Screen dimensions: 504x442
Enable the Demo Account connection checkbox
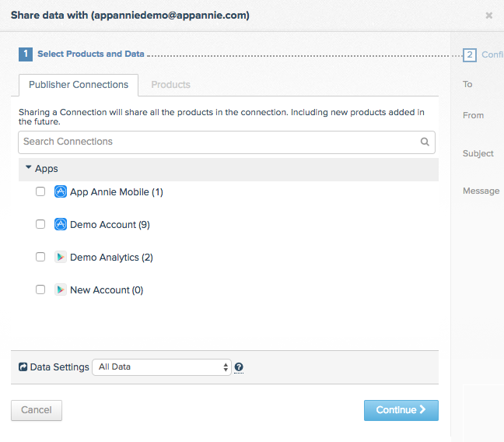coord(40,224)
